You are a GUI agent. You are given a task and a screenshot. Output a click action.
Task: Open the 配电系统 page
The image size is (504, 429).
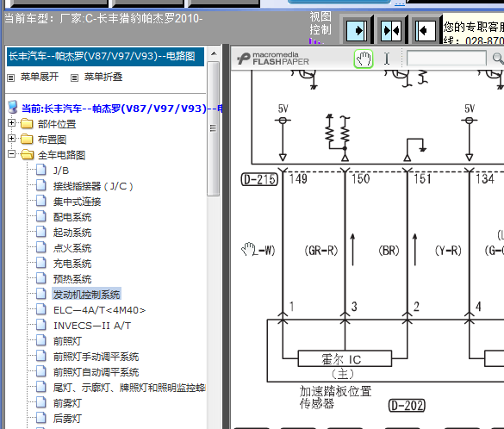(x=72, y=217)
